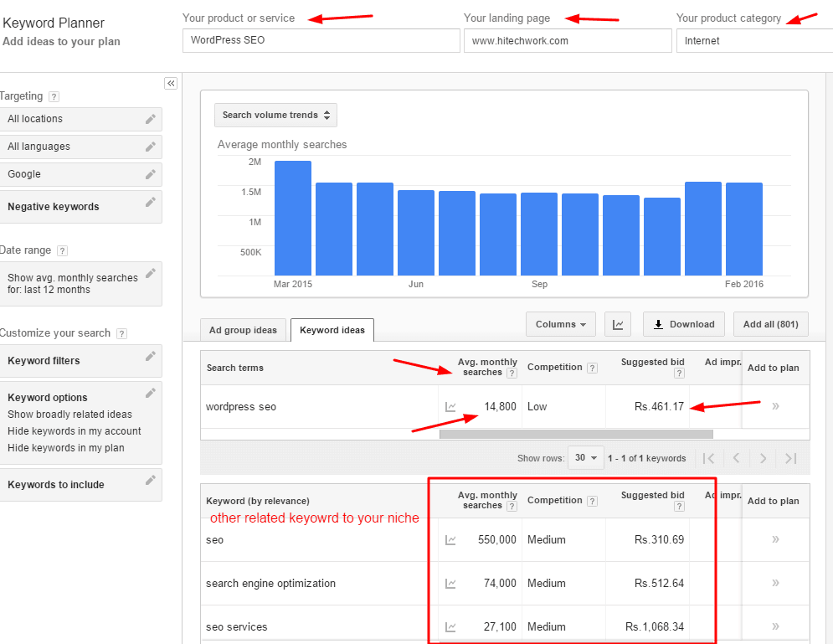Focus the product category field
The width and height of the screenshot is (833, 644).
click(x=754, y=41)
